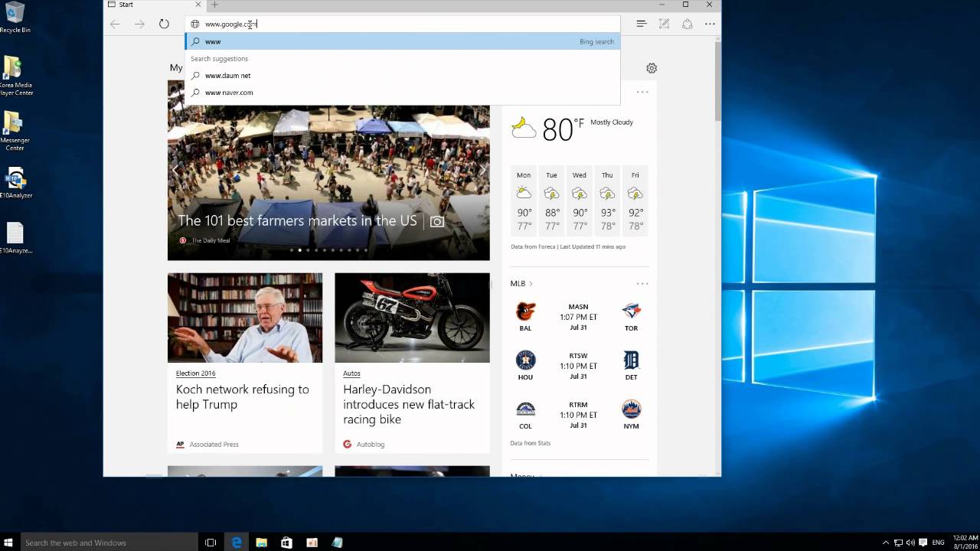The width and height of the screenshot is (980, 551).
Task: Click the Koch article photo thumbnail
Action: point(245,318)
